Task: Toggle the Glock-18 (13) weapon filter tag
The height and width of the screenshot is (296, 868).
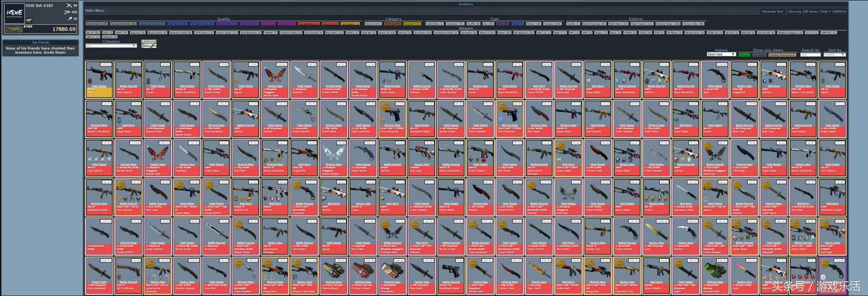Action: (x=387, y=33)
